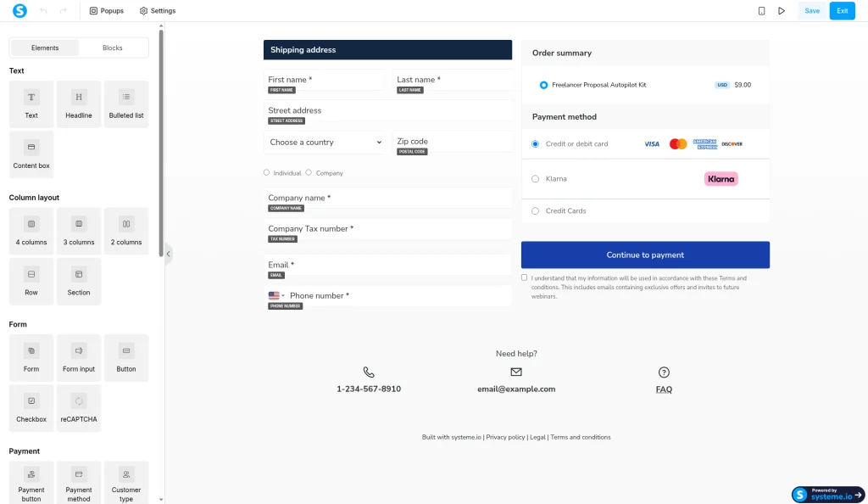Select the Form input element
Viewport: 868px width, 504px height.
79,358
